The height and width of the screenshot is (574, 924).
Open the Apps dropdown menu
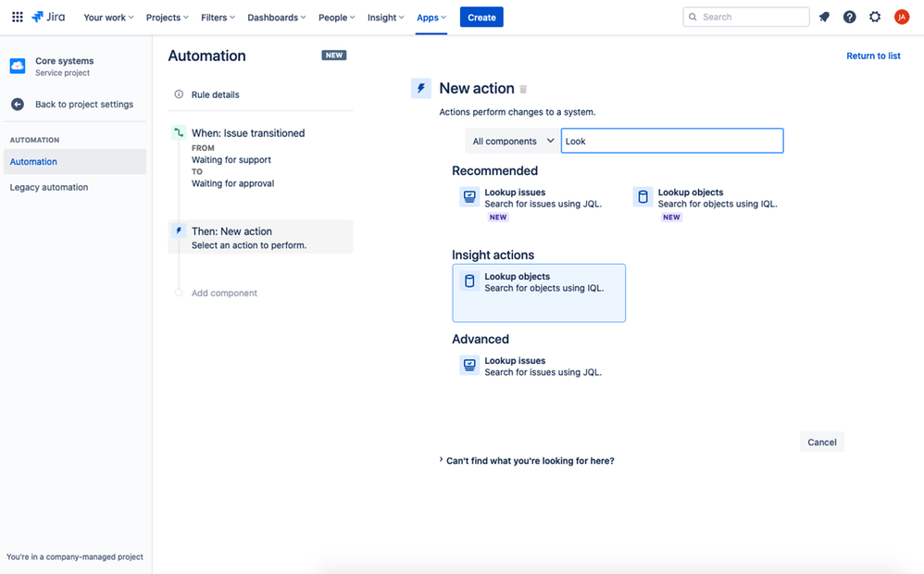click(x=431, y=18)
